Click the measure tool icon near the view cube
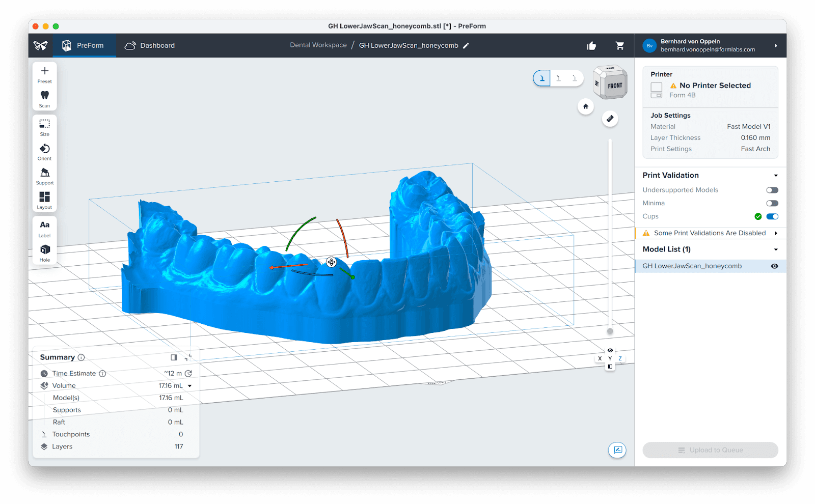Screen dimensions: 815x504 pyautogui.click(x=610, y=119)
